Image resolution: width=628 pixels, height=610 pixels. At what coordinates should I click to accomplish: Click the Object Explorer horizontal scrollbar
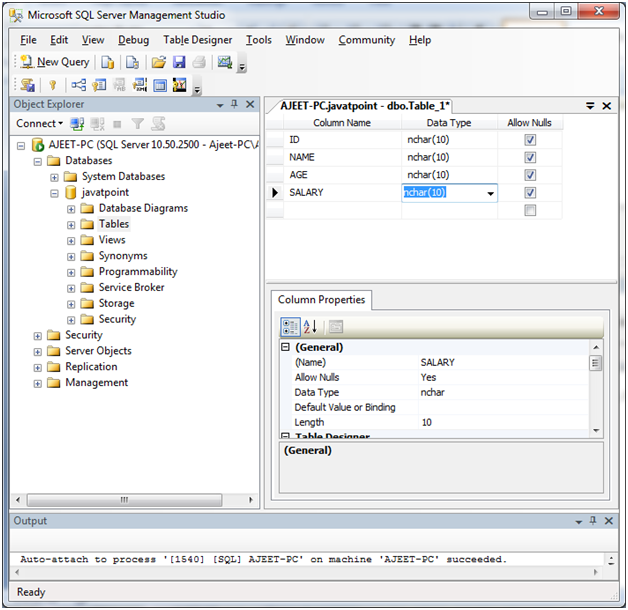[x=125, y=500]
